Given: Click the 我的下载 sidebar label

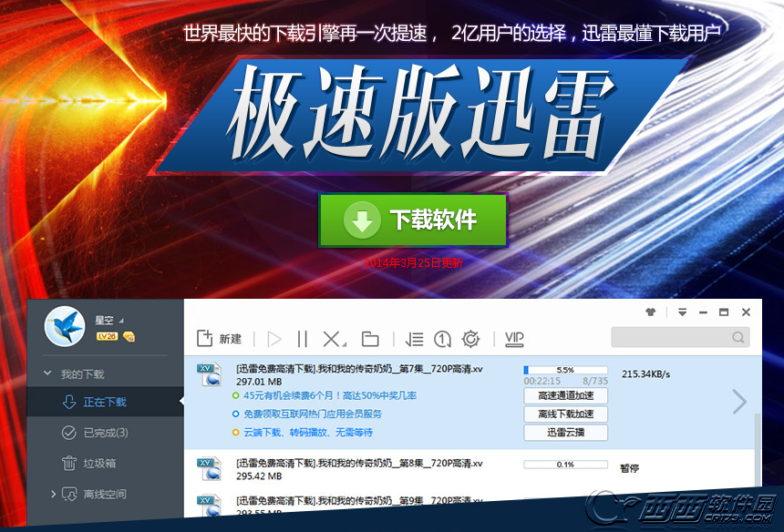Looking at the screenshot, I should pyautogui.click(x=82, y=374).
